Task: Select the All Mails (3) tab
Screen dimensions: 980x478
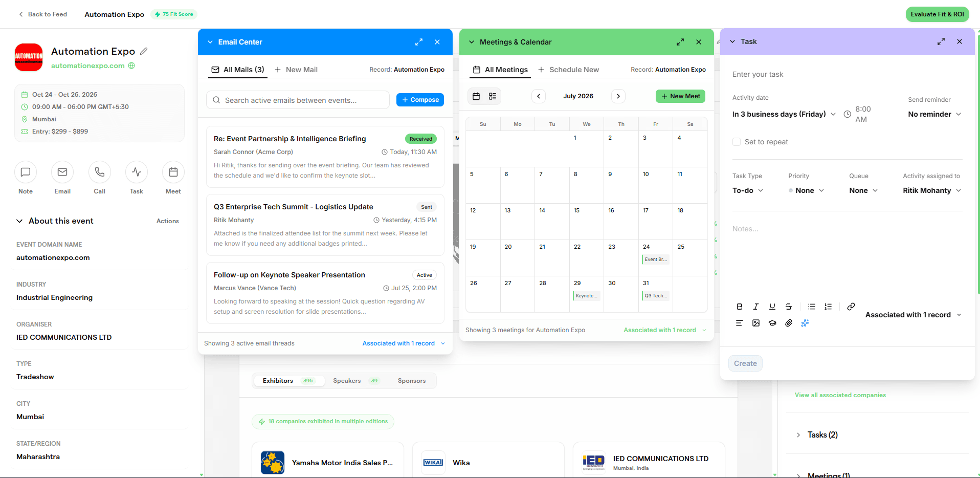Action: (238, 70)
